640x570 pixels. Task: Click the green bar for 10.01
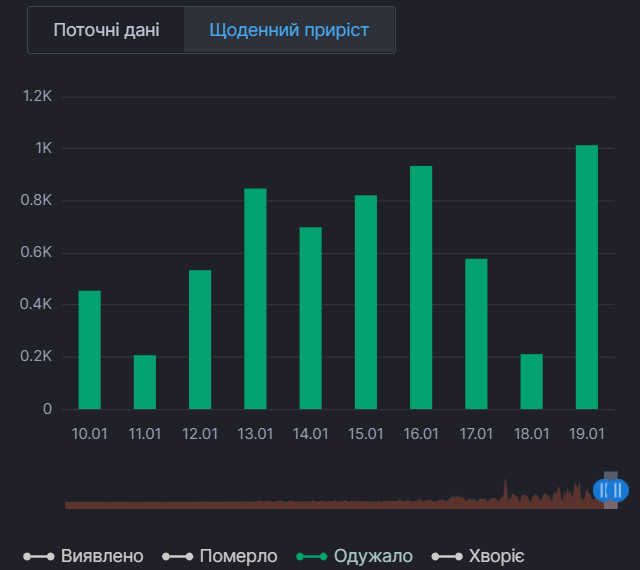(90, 350)
